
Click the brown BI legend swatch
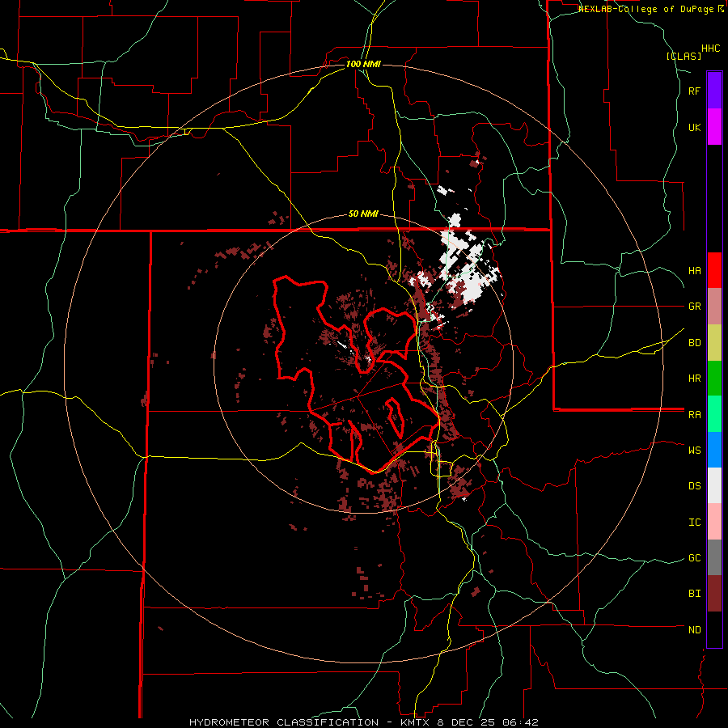[x=714, y=594]
